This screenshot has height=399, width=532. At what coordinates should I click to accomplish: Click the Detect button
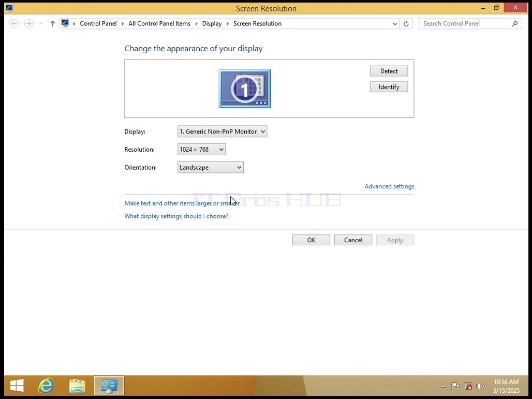point(389,71)
